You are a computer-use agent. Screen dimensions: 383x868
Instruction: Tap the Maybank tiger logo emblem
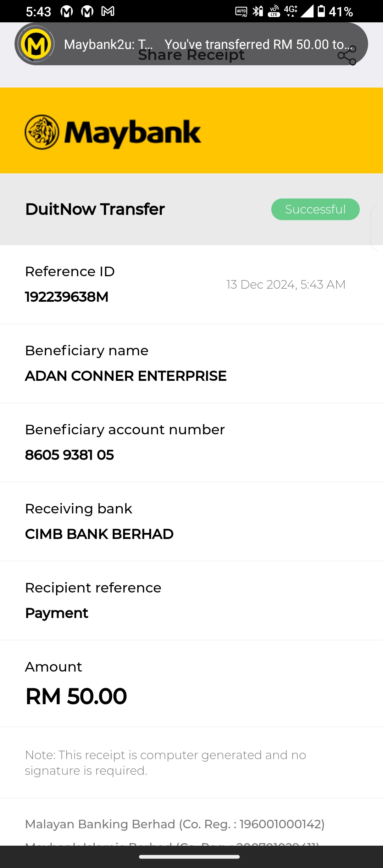42,132
